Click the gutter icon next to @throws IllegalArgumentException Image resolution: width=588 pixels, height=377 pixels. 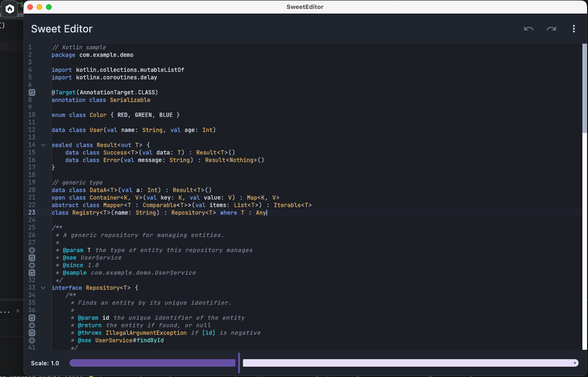coord(31,333)
